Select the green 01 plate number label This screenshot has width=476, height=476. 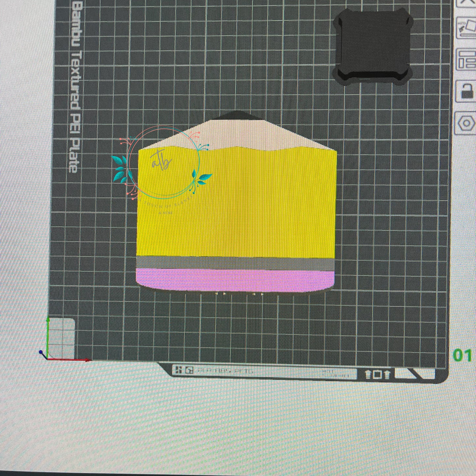coord(462,356)
